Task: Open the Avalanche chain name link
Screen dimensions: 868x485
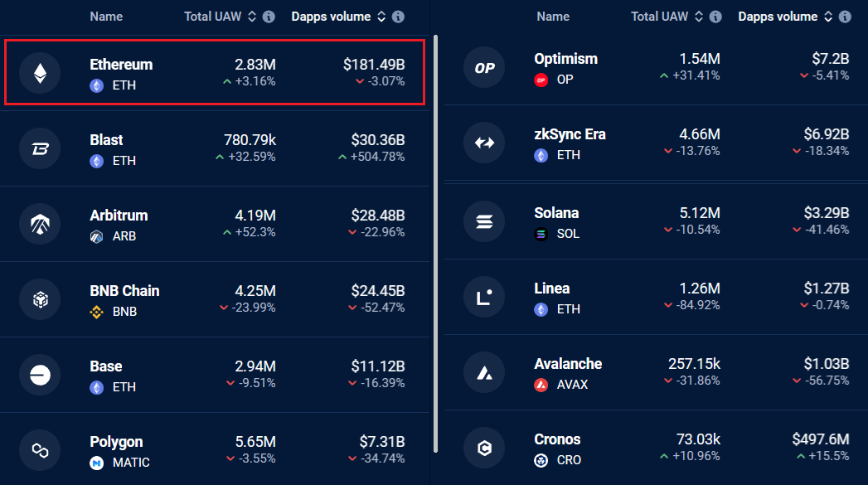Action: point(568,364)
